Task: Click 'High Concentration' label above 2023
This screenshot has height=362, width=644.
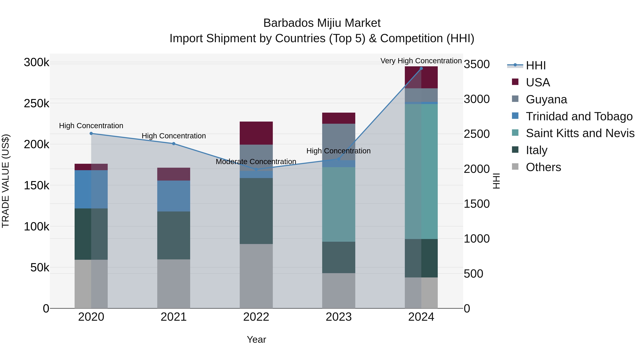Action: pyautogui.click(x=338, y=151)
